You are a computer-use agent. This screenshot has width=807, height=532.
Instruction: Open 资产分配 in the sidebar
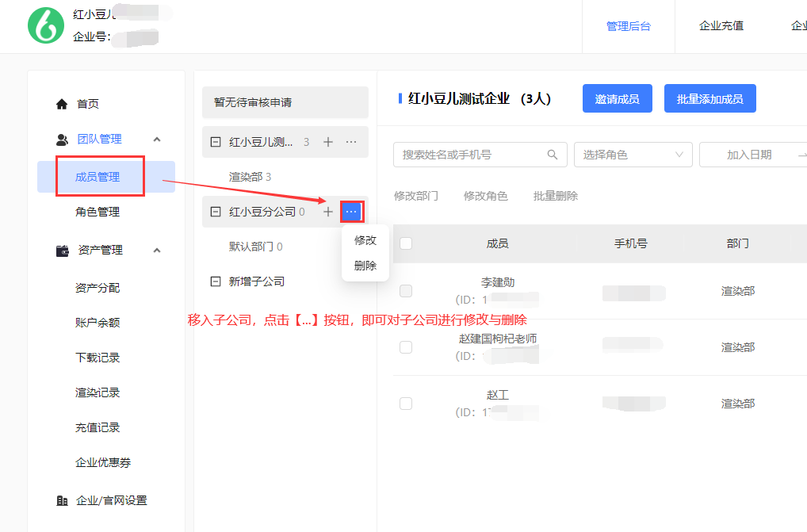(98, 288)
